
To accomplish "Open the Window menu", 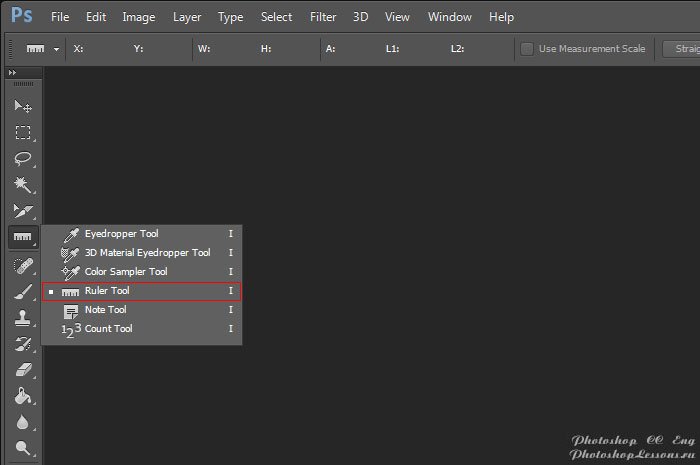I will [449, 17].
